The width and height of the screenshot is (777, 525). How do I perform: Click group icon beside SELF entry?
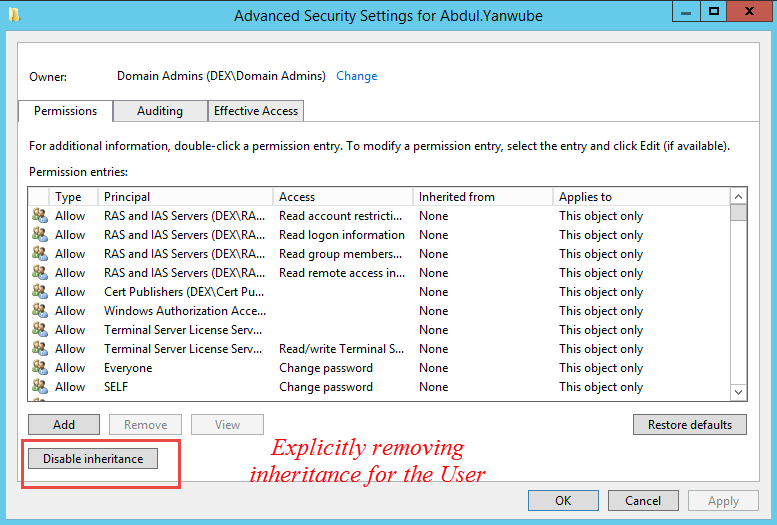(x=40, y=387)
